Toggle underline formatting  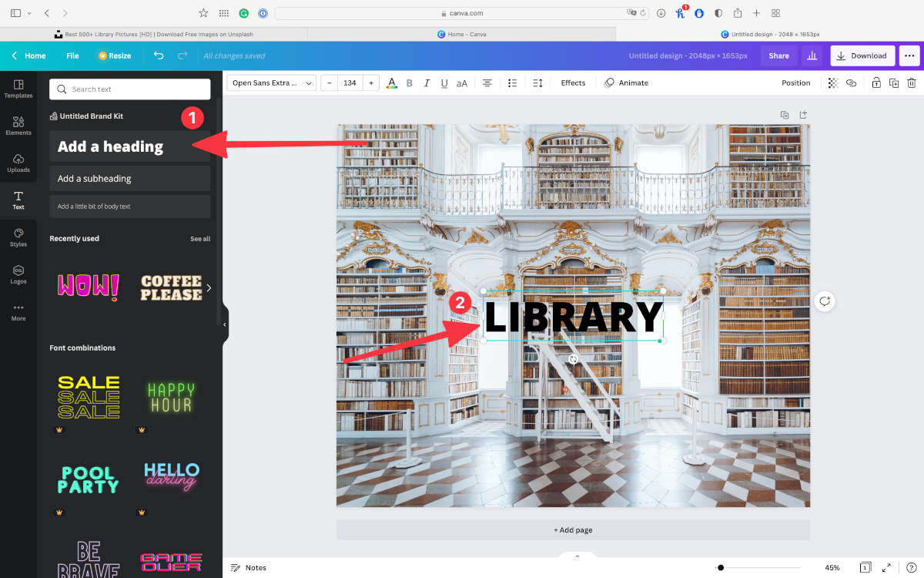pyautogui.click(x=444, y=82)
